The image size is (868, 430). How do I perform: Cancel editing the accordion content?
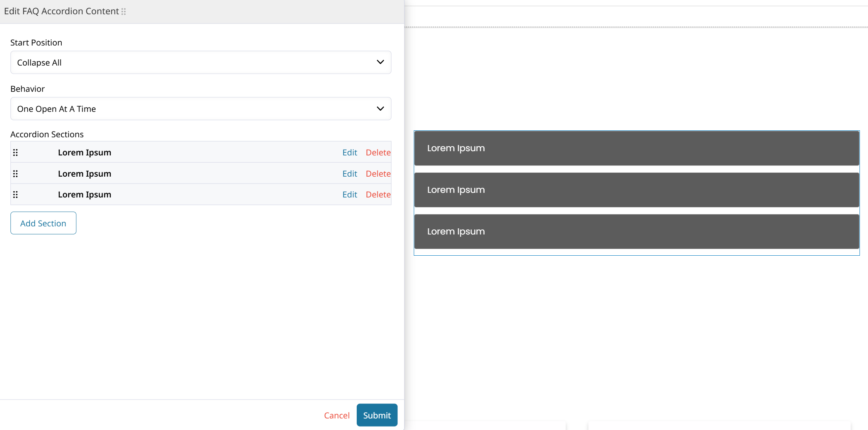(x=337, y=415)
